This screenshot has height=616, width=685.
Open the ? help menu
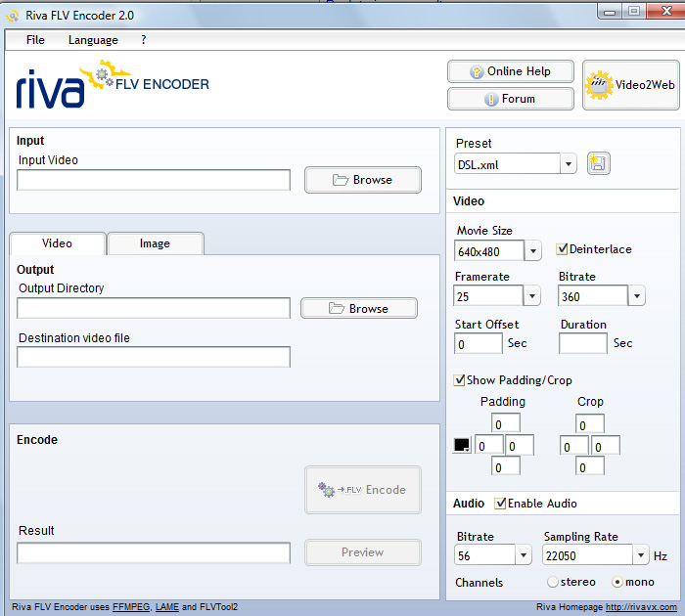(144, 40)
